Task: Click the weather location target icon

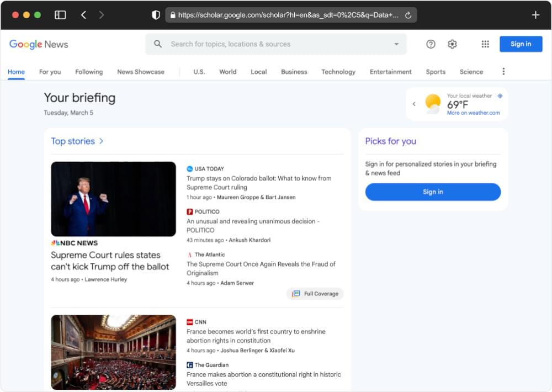Action: click(x=500, y=96)
